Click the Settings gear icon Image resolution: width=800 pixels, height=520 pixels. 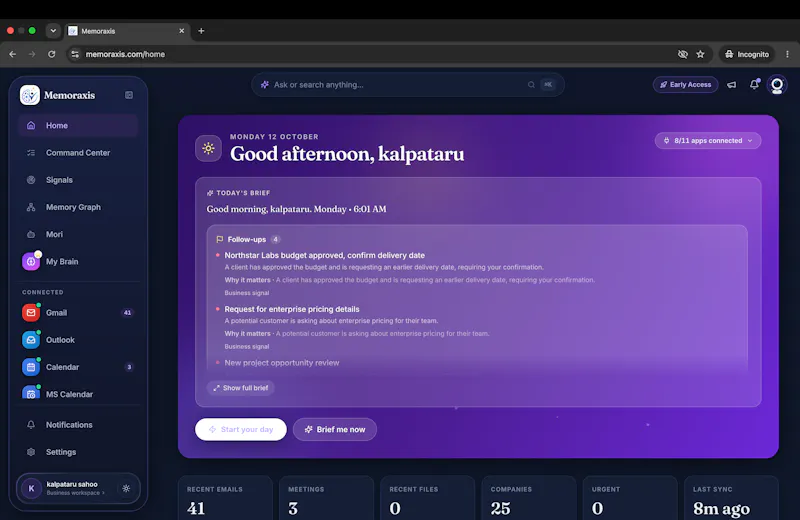click(31, 452)
